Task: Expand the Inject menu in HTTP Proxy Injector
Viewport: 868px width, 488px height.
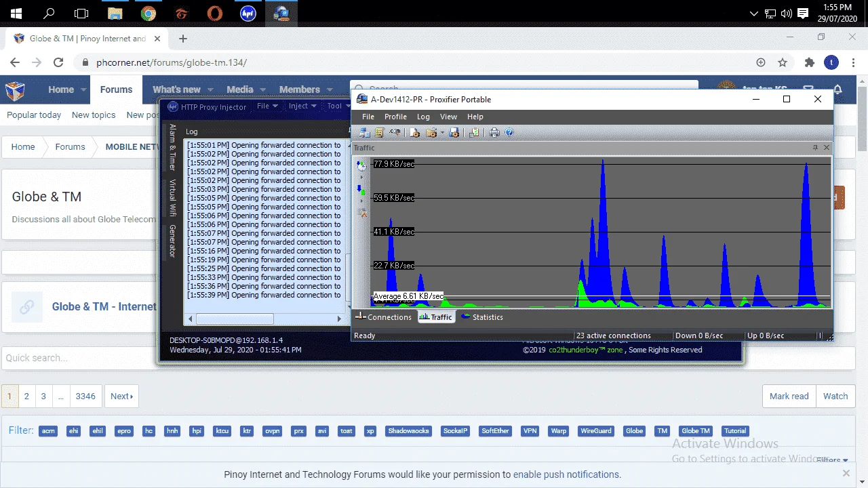Action: coord(302,106)
